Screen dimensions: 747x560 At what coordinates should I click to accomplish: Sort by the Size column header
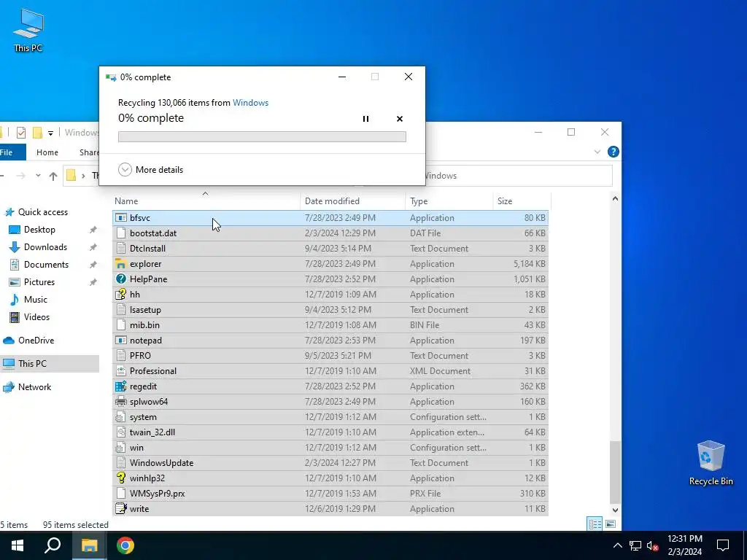click(522, 201)
